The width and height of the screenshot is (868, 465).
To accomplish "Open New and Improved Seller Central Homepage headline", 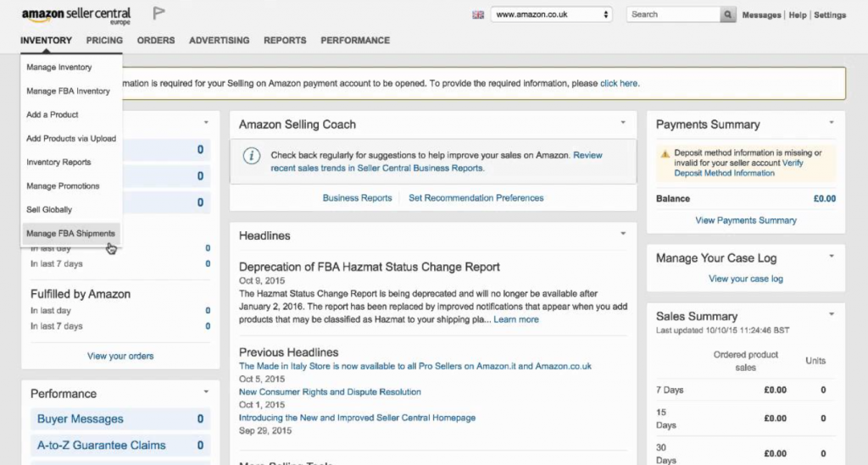I will tap(357, 418).
